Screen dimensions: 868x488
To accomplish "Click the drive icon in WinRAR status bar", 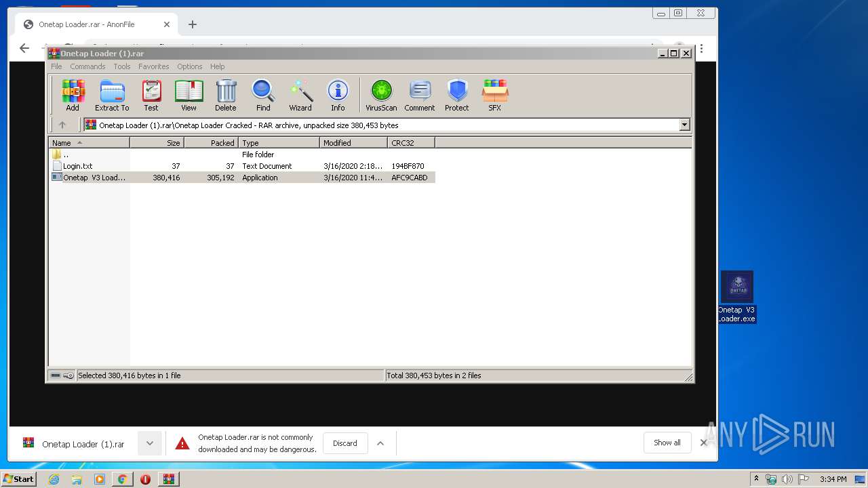I will (x=56, y=375).
